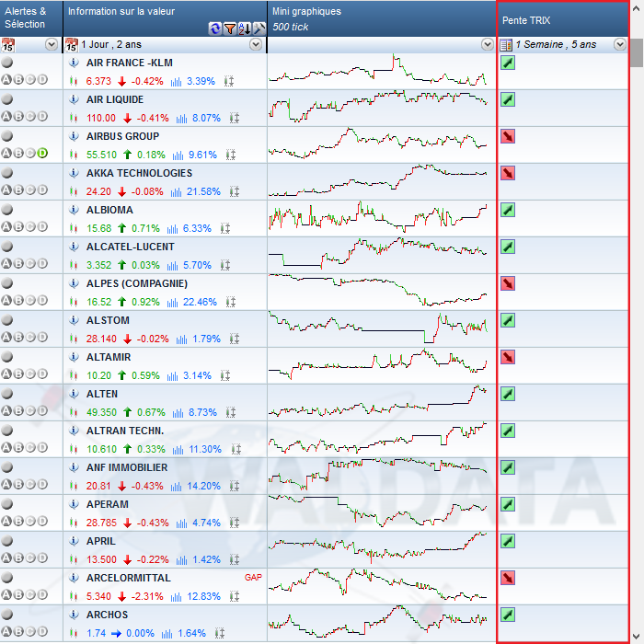Open dropdown under Alertes & Sélection header
Image resolution: width=644 pixels, height=644 pixels.
(x=52, y=44)
